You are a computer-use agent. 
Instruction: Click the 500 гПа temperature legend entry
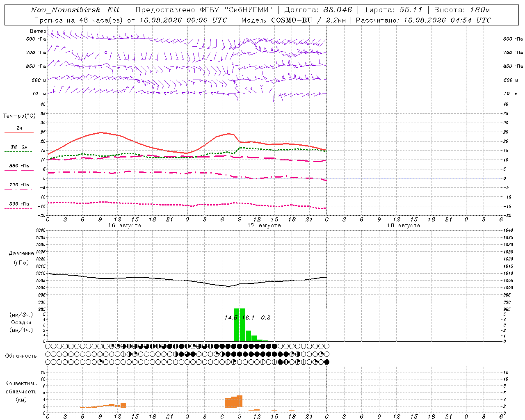19,205
